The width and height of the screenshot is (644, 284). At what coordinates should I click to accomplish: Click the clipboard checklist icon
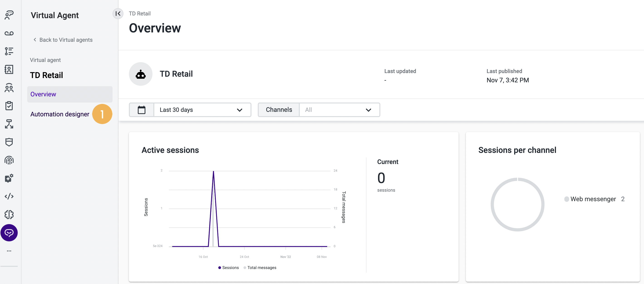pos(9,106)
